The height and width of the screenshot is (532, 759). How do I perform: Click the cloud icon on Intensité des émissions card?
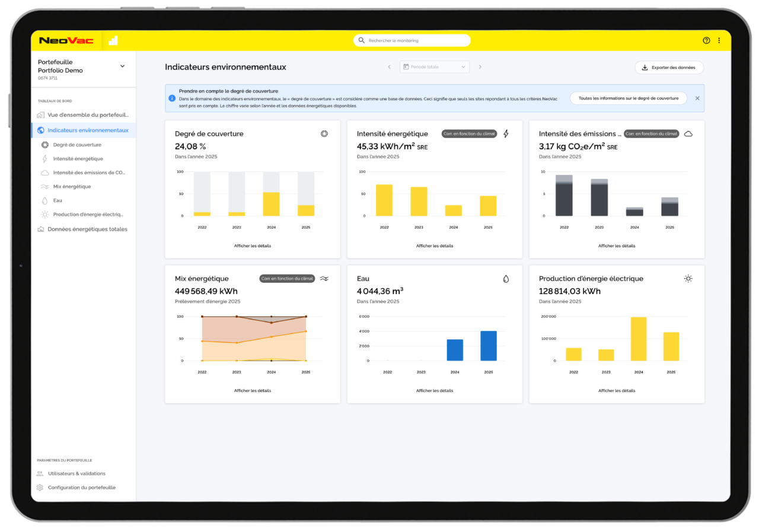tap(688, 134)
